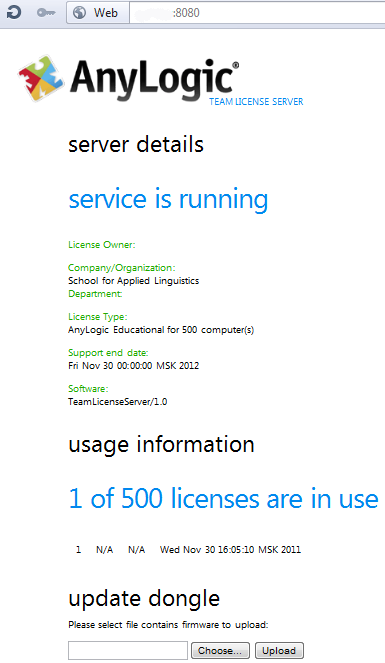385x663 pixels.
Task: Click the 'Company/Organization:' label
Action: tap(122, 268)
